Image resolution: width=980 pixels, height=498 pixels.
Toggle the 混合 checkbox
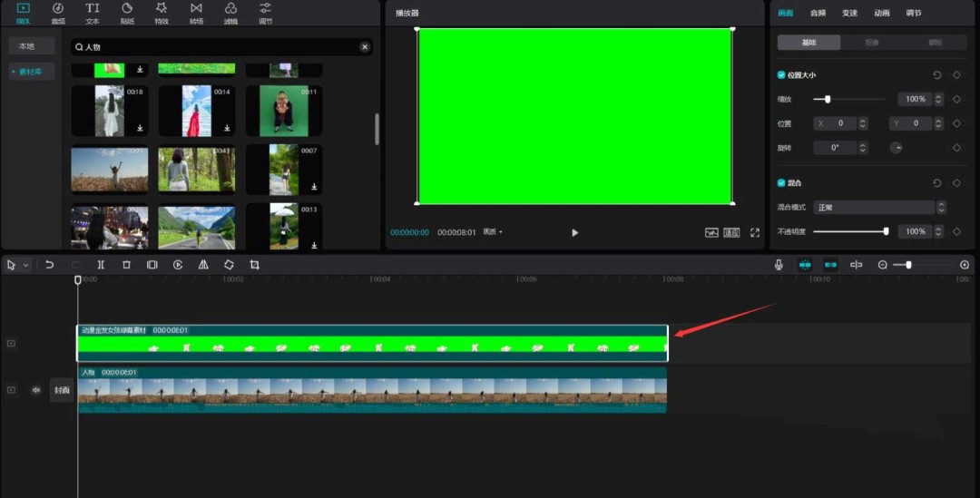click(x=782, y=183)
